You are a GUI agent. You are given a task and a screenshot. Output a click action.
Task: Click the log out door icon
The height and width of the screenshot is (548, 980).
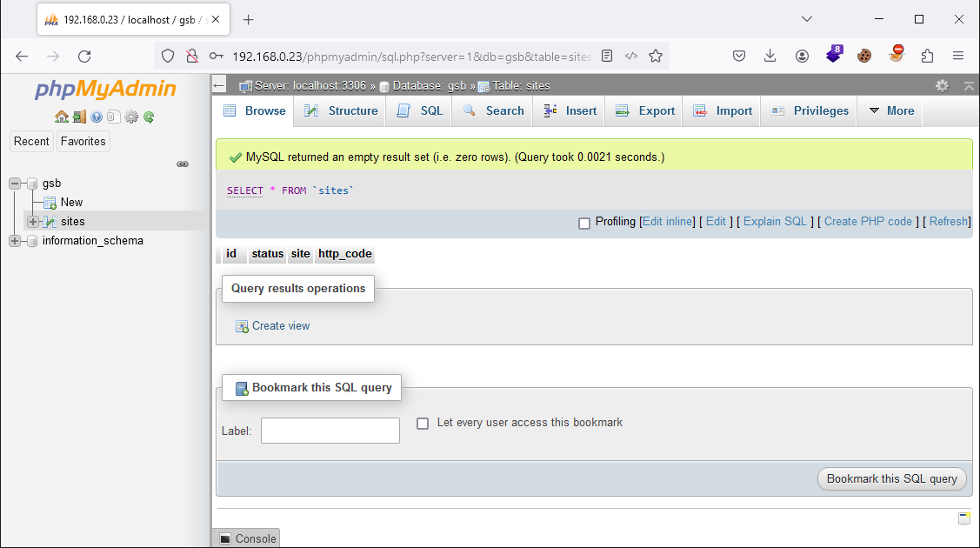click(x=79, y=117)
